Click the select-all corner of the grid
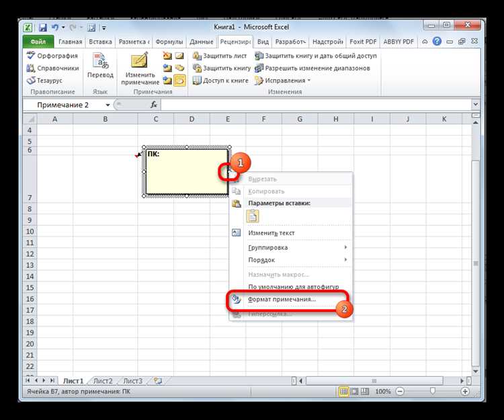The height and width of the screenshot is (420, 504). 30,119
